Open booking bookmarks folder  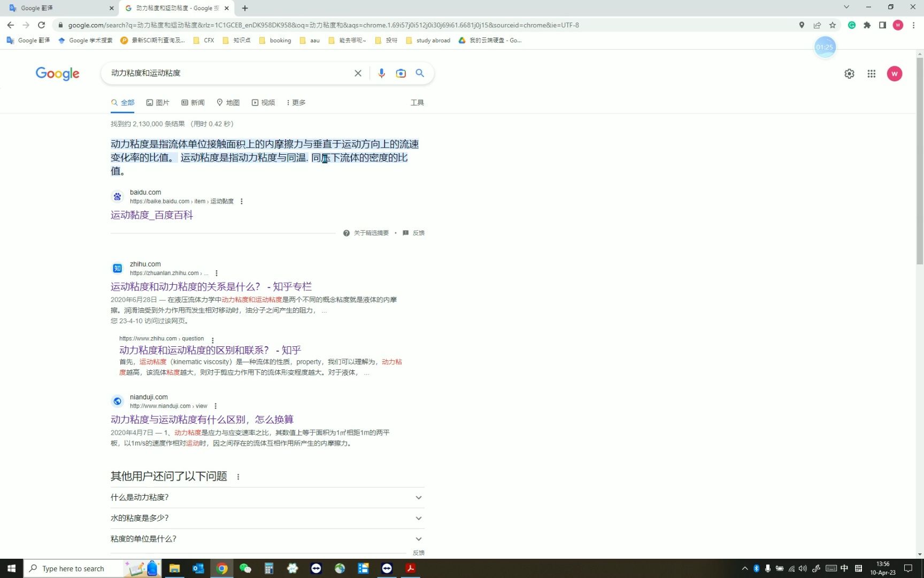[275, 40]
